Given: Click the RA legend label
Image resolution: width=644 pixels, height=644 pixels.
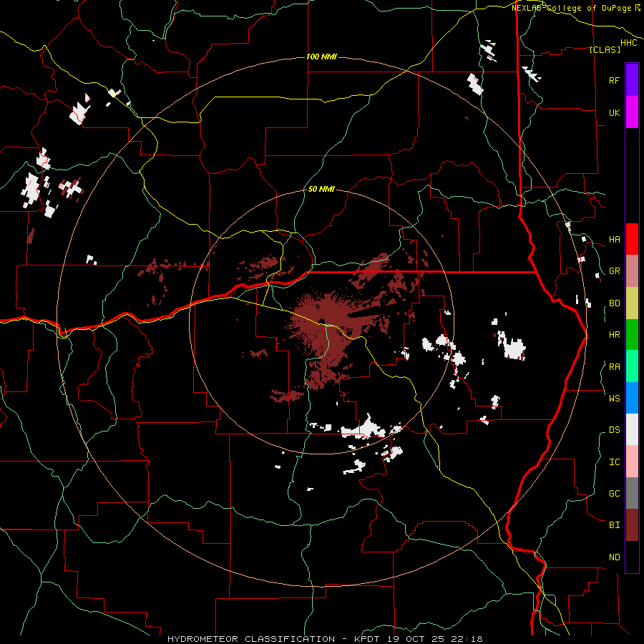Looking at the screenshot, I should coord(615,367).
